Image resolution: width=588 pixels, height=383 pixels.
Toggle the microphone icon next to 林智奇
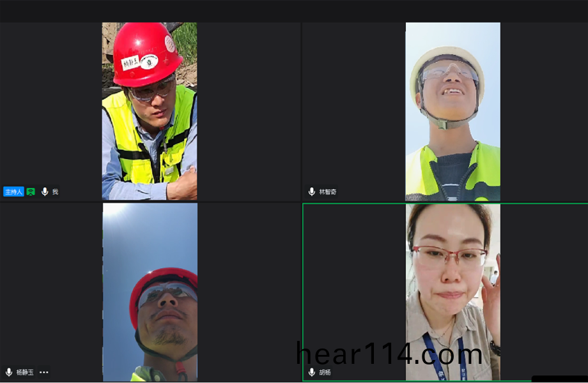312,191
